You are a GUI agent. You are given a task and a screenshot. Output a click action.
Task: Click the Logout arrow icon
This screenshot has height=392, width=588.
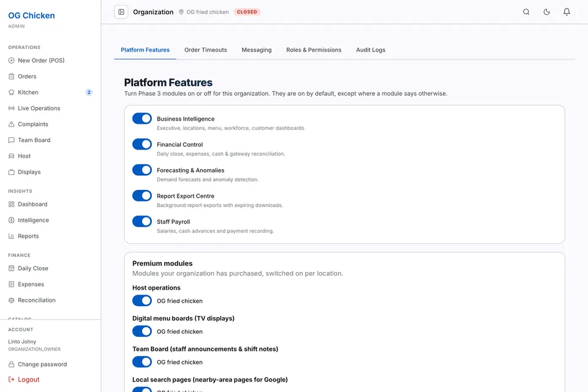click(x=11, y=380)
